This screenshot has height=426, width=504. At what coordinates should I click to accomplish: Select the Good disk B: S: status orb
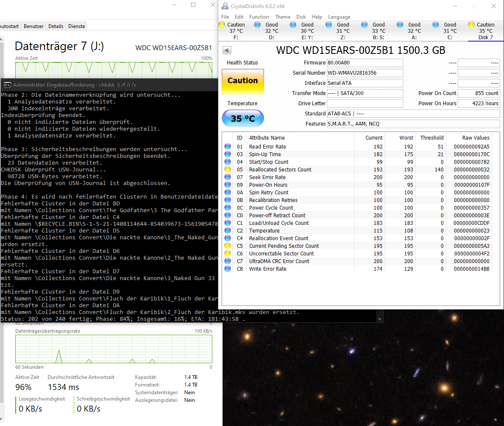click(x=364, y=25)
